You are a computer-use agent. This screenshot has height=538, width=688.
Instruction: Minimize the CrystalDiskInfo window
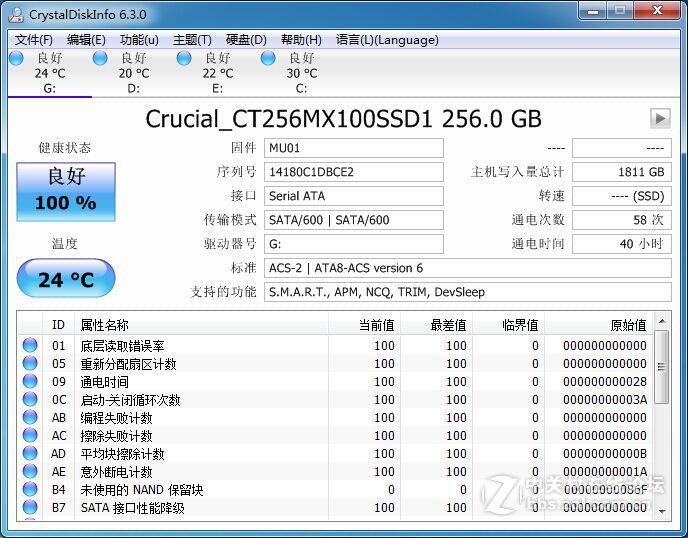click(593, 11)
